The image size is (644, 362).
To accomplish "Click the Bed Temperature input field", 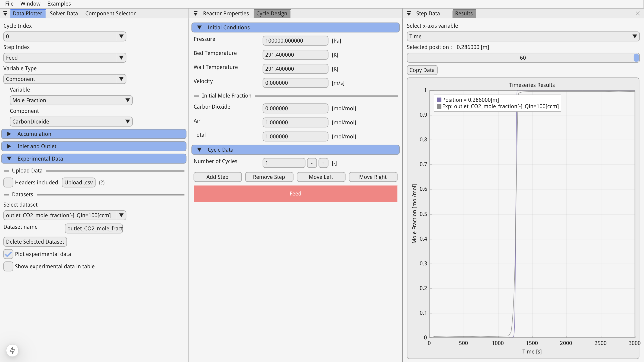I will tap(295, 55).
